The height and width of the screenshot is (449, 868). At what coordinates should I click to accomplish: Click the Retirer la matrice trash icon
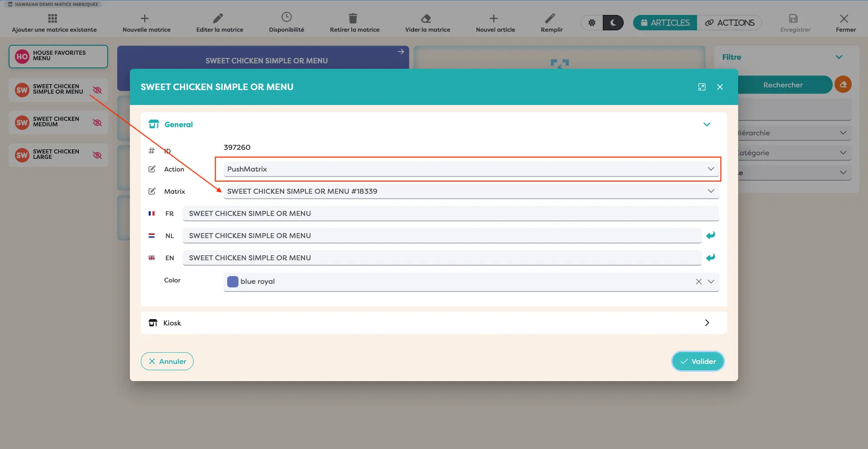click(353, 19)
